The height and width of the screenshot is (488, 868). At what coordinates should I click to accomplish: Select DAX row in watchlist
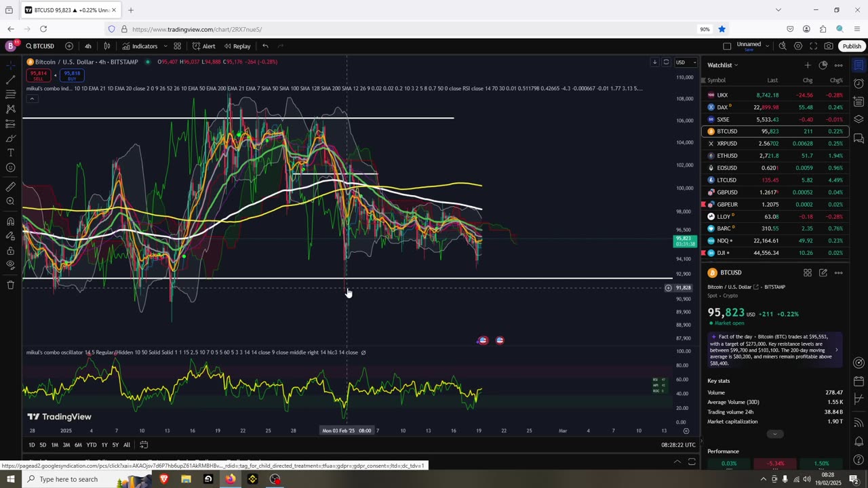(775, 107)
